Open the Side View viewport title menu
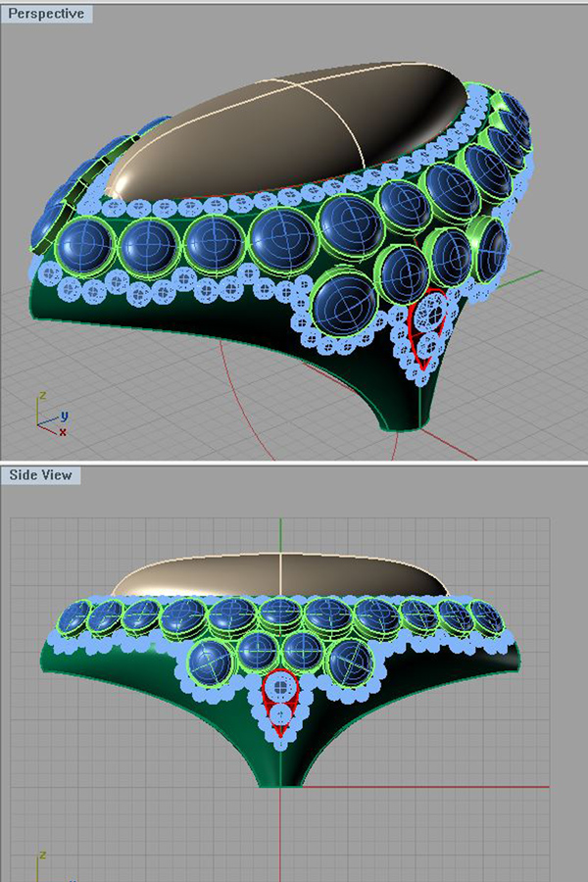 pyautogui.click(x=40, y=474)
